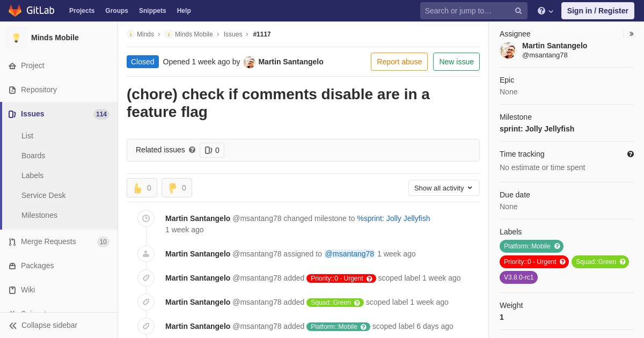Open Merge Requests in sidebar

pyautogui.click(x=59, y=241)
